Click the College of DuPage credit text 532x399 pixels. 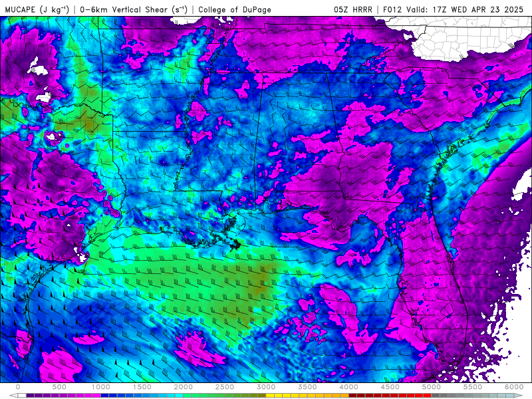coord(235,9)
